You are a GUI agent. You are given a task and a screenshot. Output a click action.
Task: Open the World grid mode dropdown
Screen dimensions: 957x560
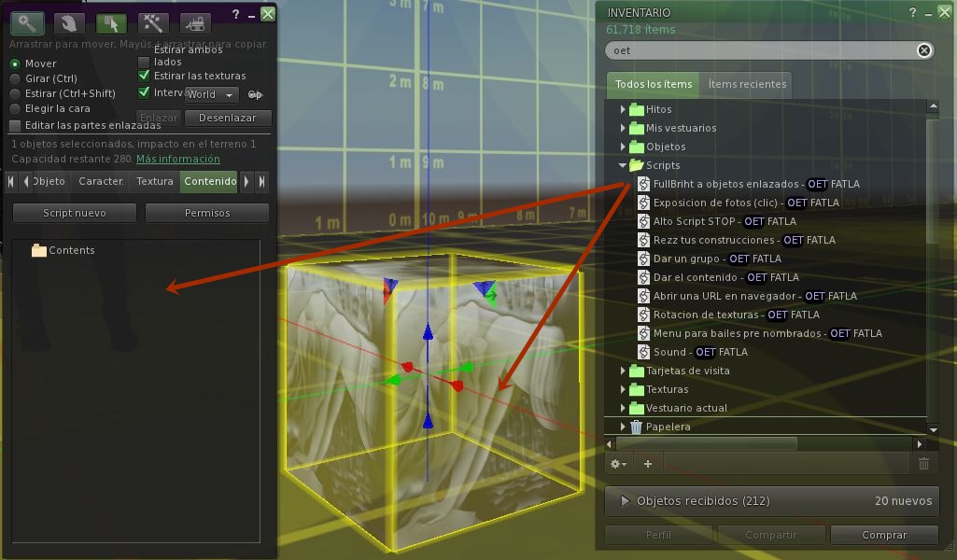point(211,94)
